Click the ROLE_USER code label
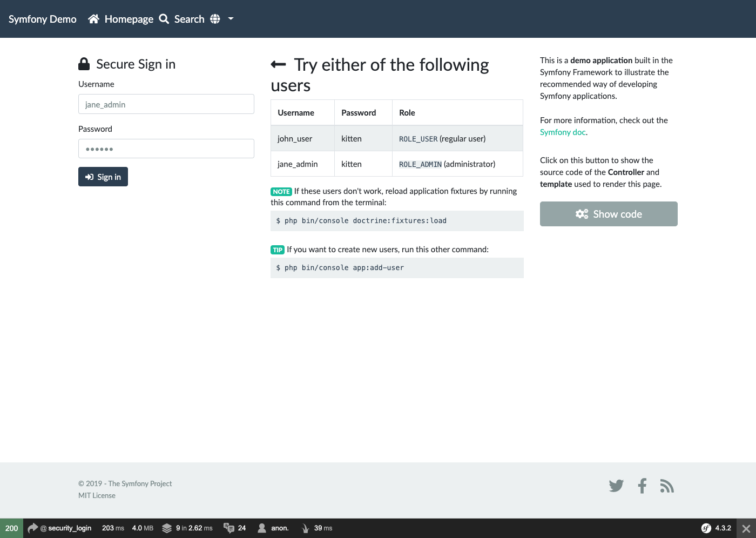756x538 pixels. point(418,139)
